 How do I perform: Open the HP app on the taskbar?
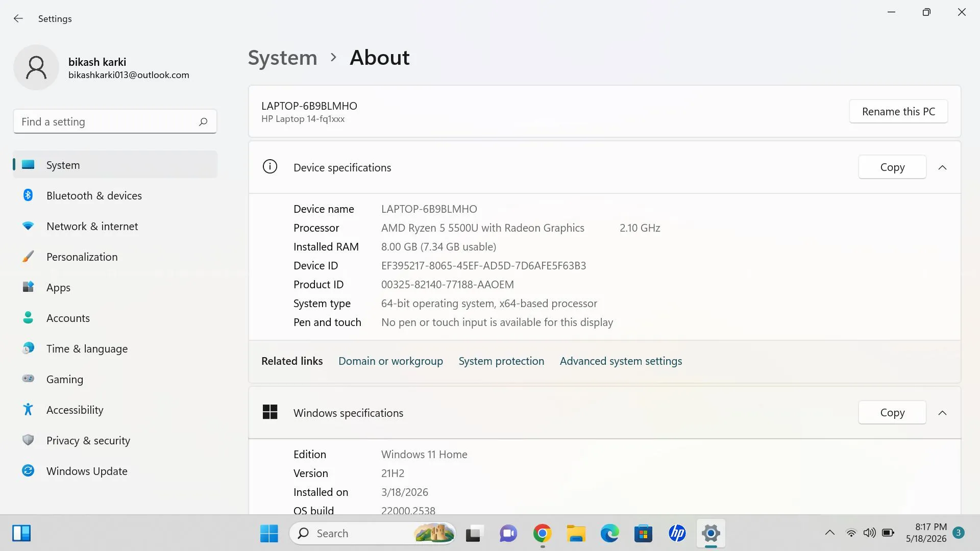pos(677,533)
